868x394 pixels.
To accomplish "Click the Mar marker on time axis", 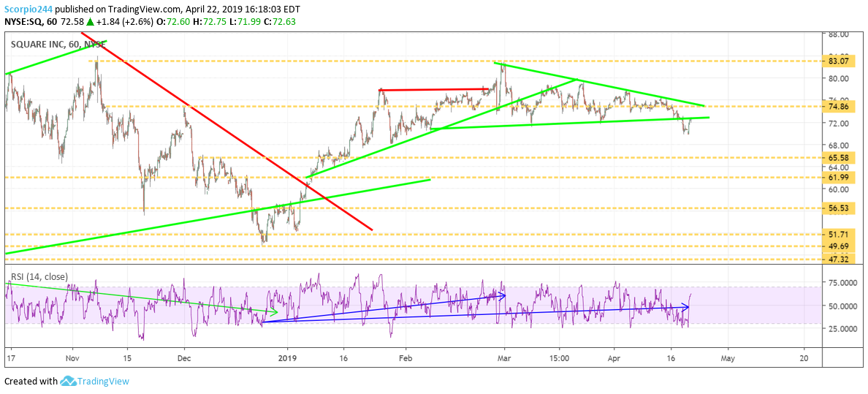I will (x=503, y=359).
